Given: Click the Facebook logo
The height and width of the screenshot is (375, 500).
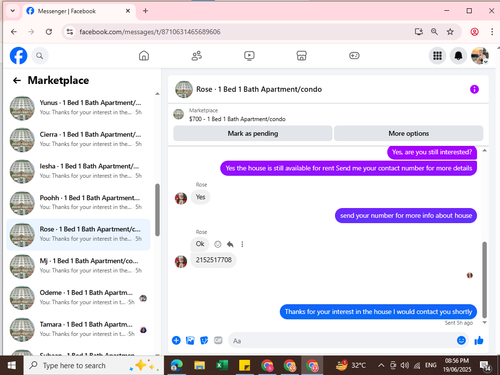Looking at the screenshot, I should click(x=18, y=56).
